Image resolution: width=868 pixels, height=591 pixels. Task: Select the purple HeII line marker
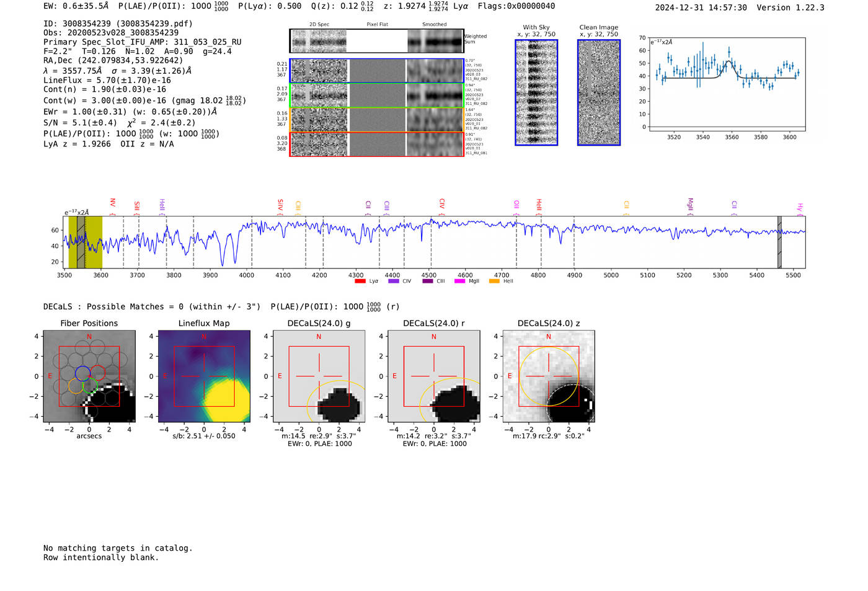tap(162, 205)
